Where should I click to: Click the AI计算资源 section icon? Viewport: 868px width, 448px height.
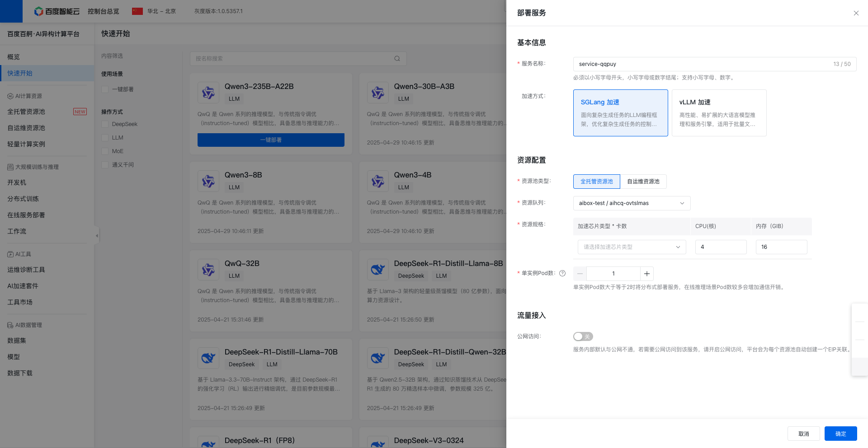point(10,96)
